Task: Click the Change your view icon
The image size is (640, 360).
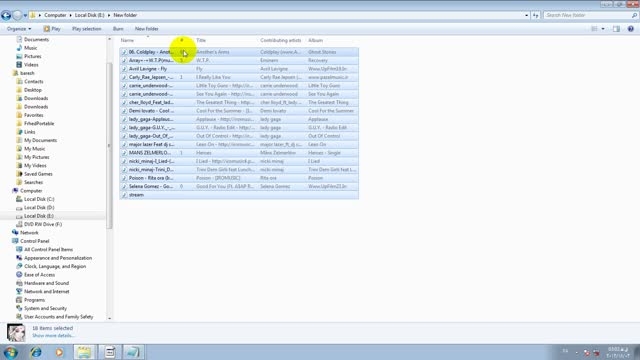Action: tap(594, 29)
